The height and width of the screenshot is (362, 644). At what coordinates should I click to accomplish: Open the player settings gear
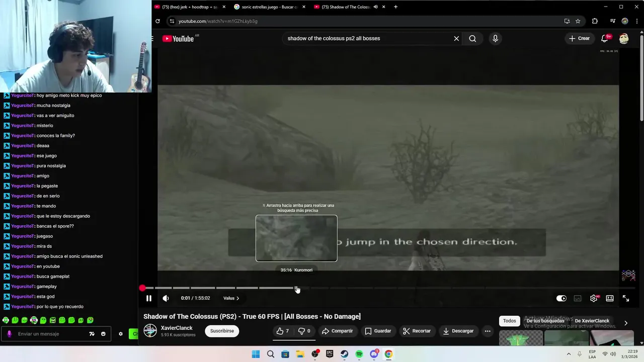[594, 298]
